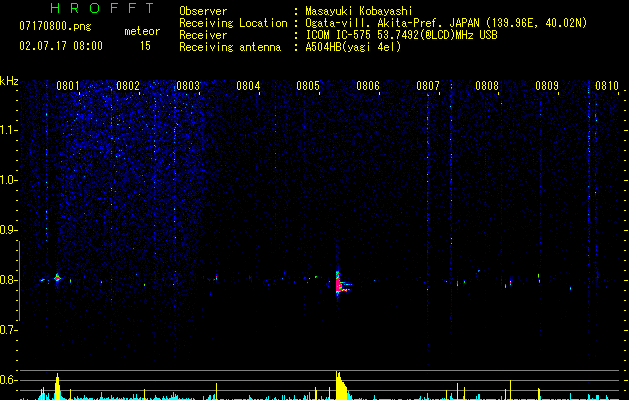Click the date stamp 02.07.17 08:00
This screenshot has width=629, height=400.
tap(61, 46)
